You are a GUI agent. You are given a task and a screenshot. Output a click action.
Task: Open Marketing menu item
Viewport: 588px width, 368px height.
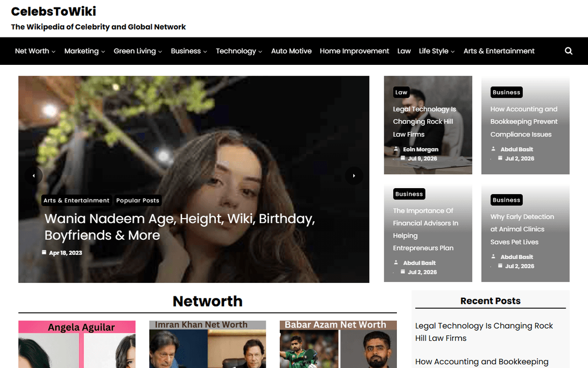pos(81,51)
